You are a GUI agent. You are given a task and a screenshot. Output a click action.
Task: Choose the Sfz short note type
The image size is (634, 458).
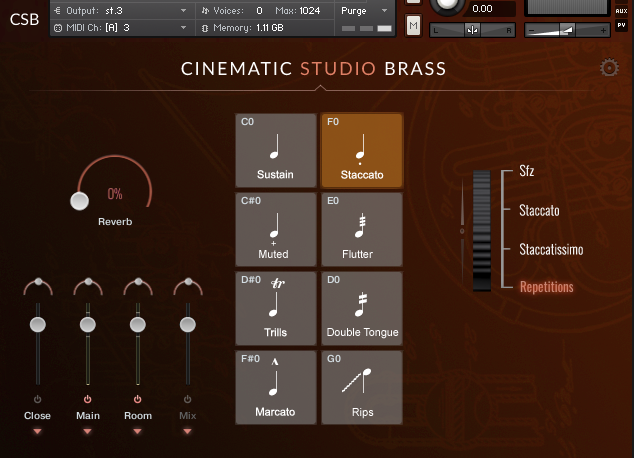coord(526,171)
